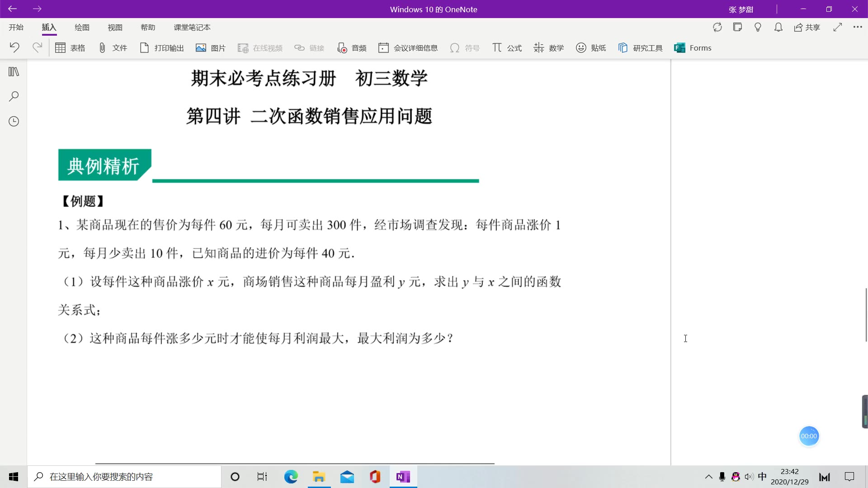Attach a file with 文件 icon
This screenshot has width=868, height=488.
pos(113,48)
